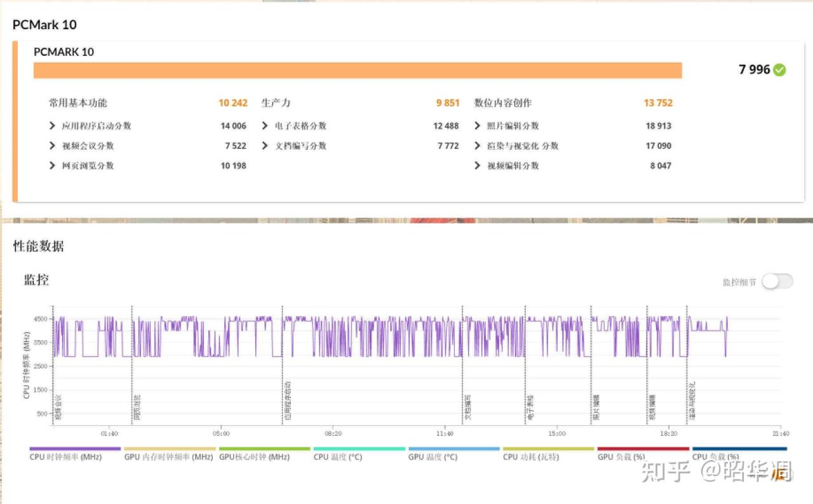Click the 文档编写 value 7 772

click(x=448, y=146)
